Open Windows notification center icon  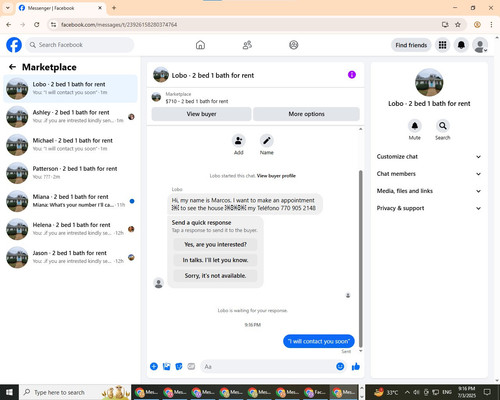tap(487, 392)
